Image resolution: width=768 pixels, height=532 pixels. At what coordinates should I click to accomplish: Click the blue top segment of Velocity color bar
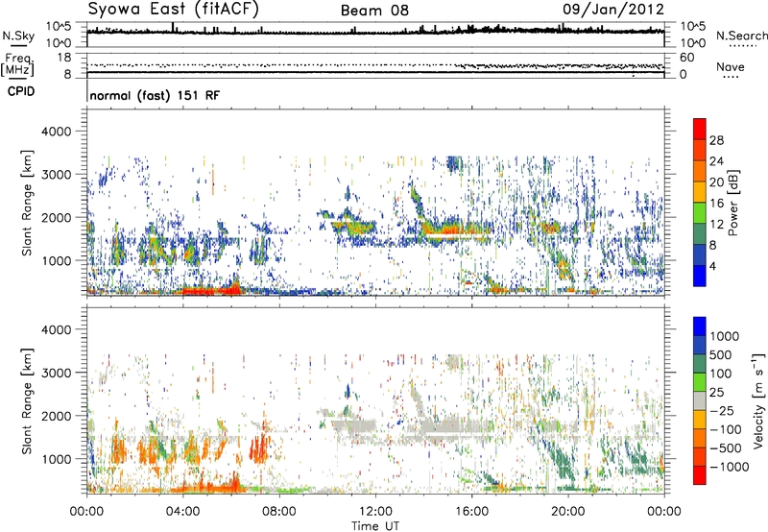(700, 326)
